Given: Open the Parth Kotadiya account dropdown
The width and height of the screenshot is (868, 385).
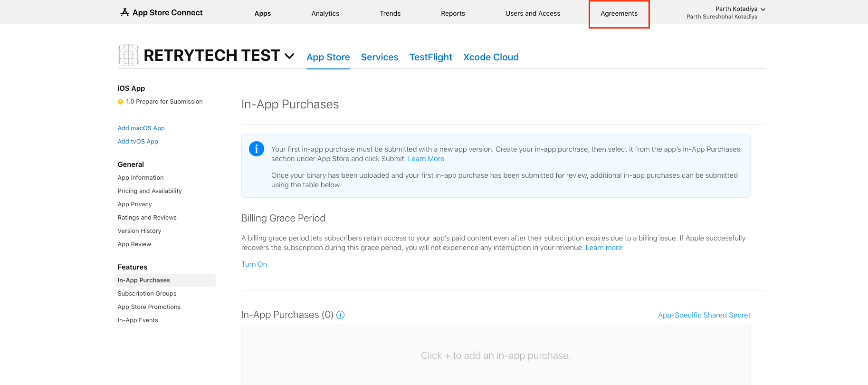Looking at the screenshot, I should click(726, 12).
